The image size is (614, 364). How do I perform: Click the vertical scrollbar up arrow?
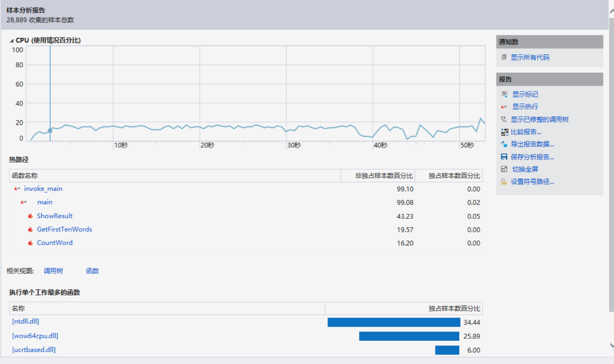pos(611,12)
